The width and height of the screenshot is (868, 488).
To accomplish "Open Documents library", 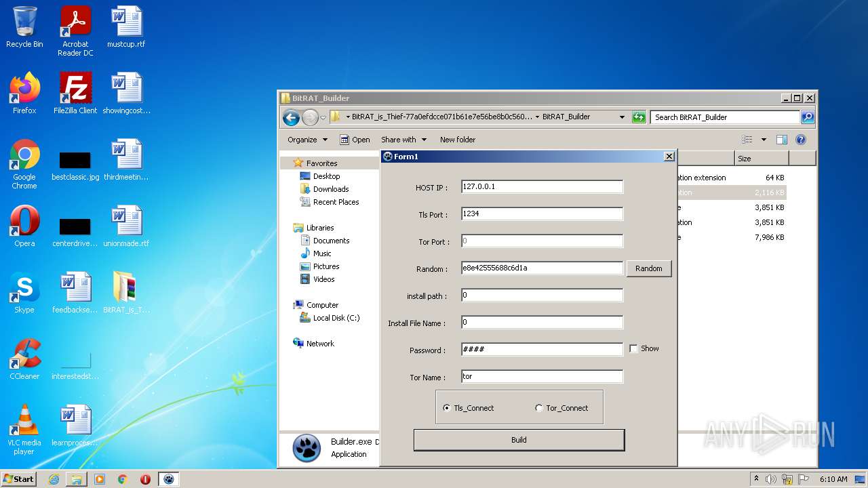I will (x=331, y=241).
